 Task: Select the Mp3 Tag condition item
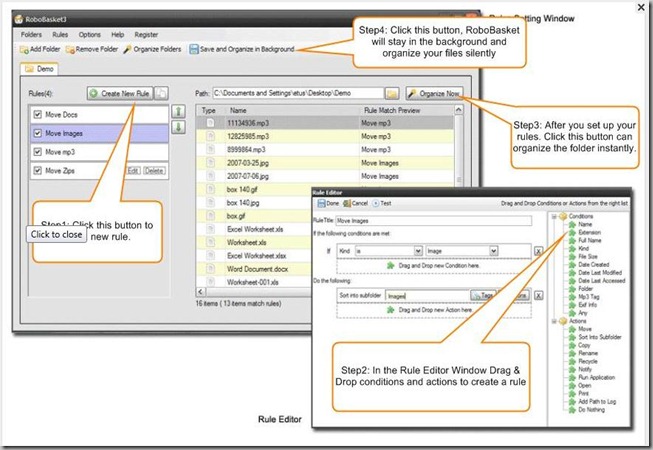pos(588,297)
